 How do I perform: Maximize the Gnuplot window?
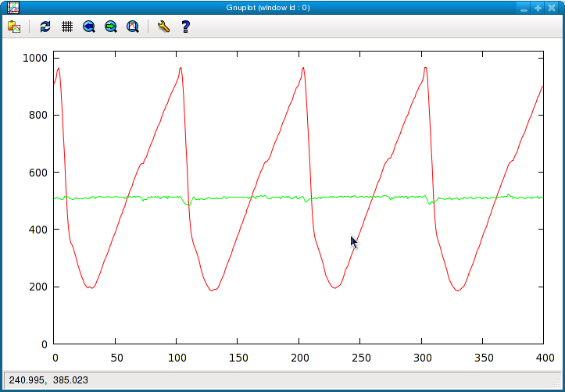point(538,8)
